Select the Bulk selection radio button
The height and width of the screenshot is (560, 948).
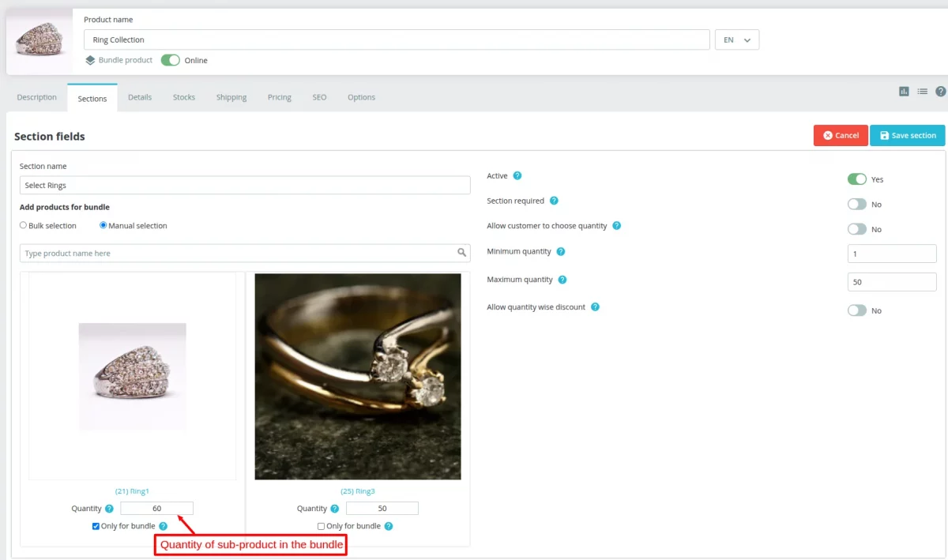coord(24,226)
